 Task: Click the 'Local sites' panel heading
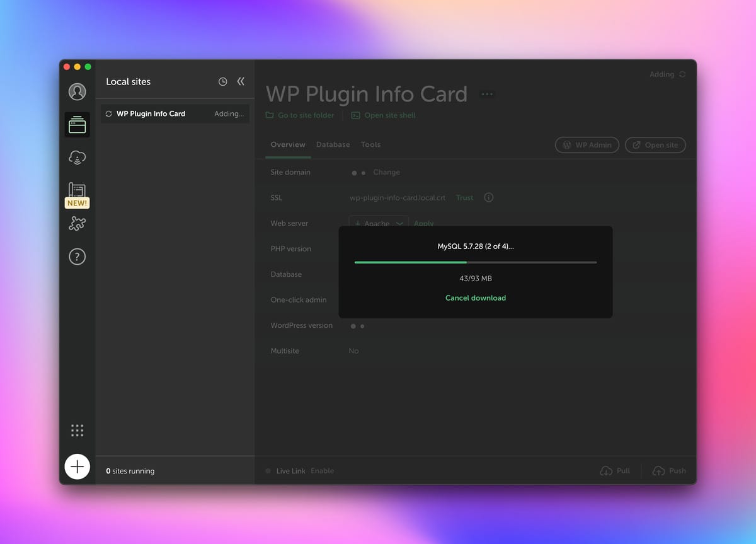point(129,81)
